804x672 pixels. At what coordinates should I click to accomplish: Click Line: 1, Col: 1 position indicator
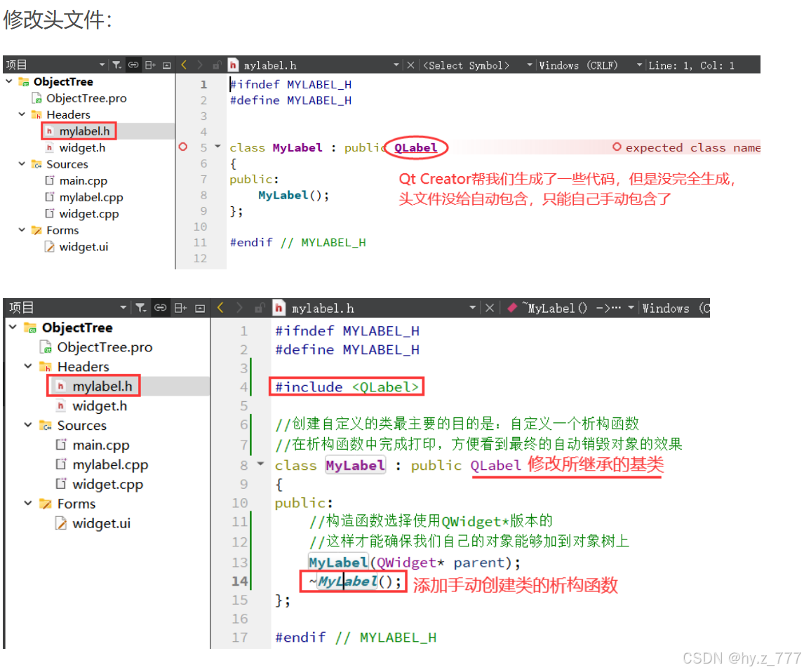[x=691, y=65]
